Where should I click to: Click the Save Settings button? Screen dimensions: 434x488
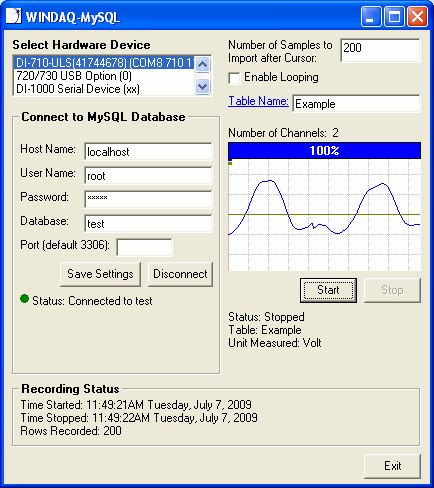[x=100, y=274]
